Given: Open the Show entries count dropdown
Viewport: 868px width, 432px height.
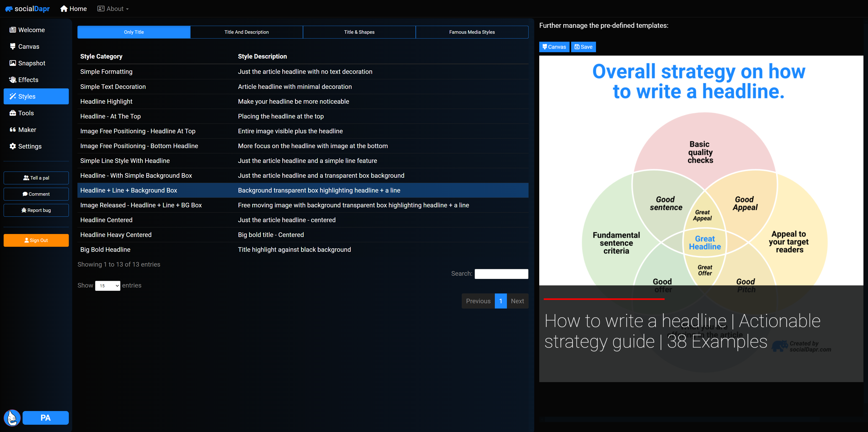Looking at the screenshot, I should click(108, 286).
